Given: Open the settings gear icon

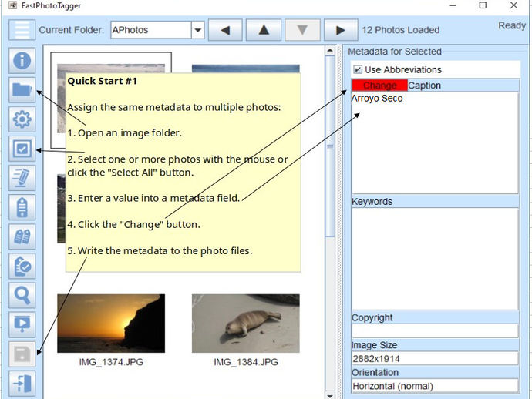Looking at the screenshot, I should click(22, 119).
